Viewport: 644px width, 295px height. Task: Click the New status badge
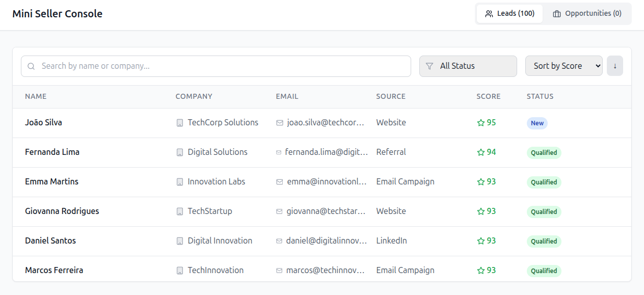537,123
